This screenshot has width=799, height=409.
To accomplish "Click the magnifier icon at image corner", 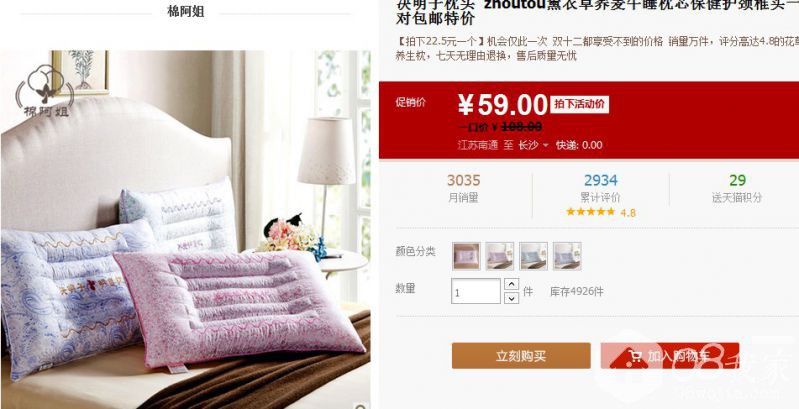I will [361, 405].
